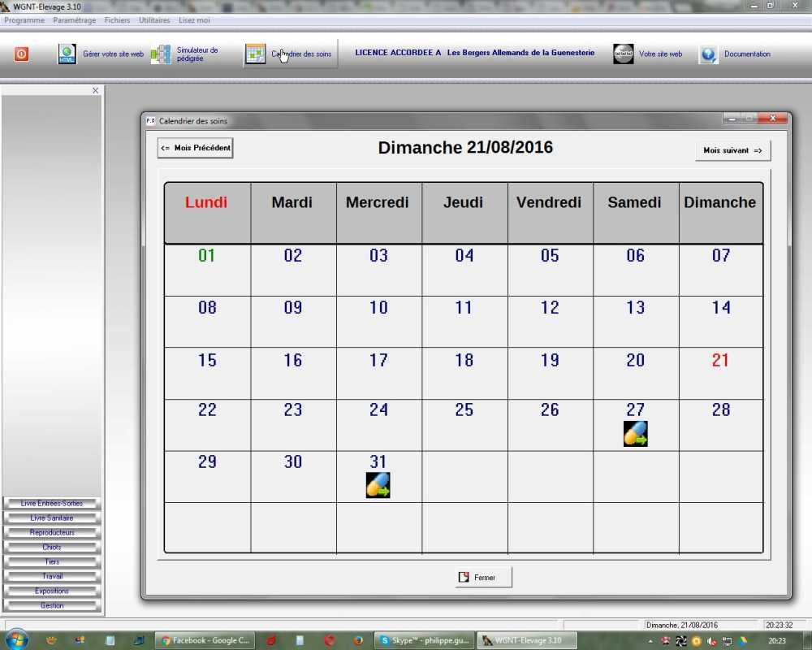Go to previous month with Mois Précédent
Viewport: 812px width, 650px height.
[195, 148]
